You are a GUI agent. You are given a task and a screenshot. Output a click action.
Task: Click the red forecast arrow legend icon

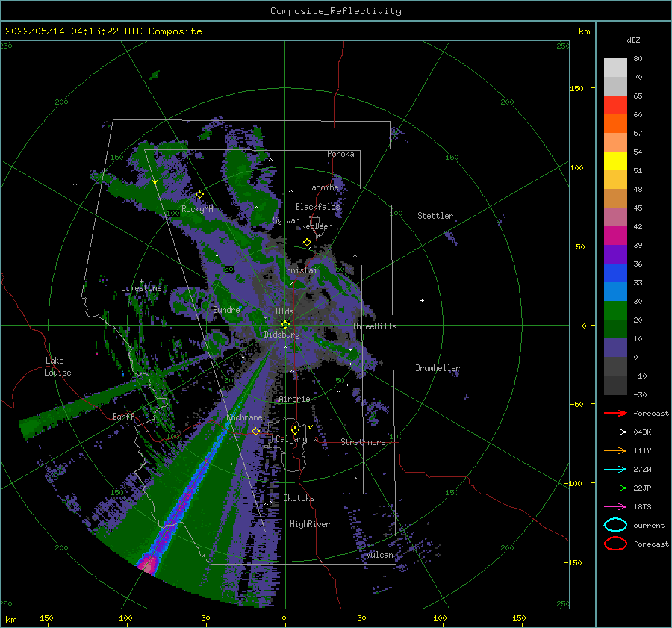[615, 413]
